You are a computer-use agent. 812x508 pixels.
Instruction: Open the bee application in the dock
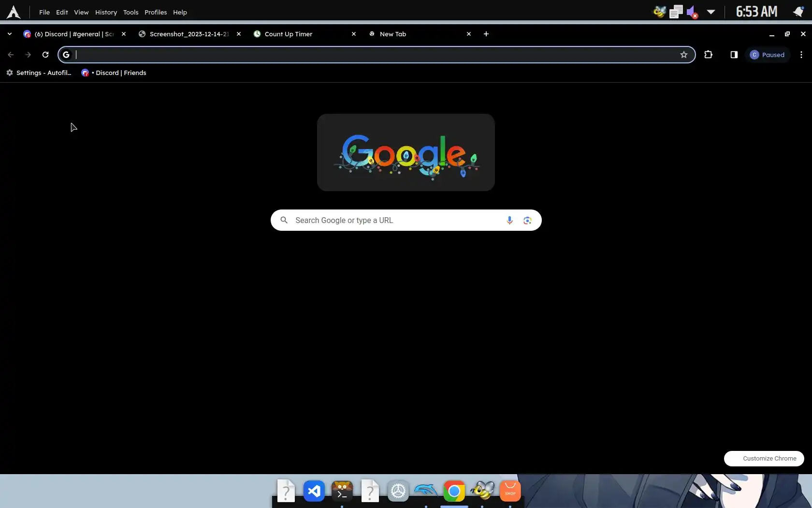(482, 492)
